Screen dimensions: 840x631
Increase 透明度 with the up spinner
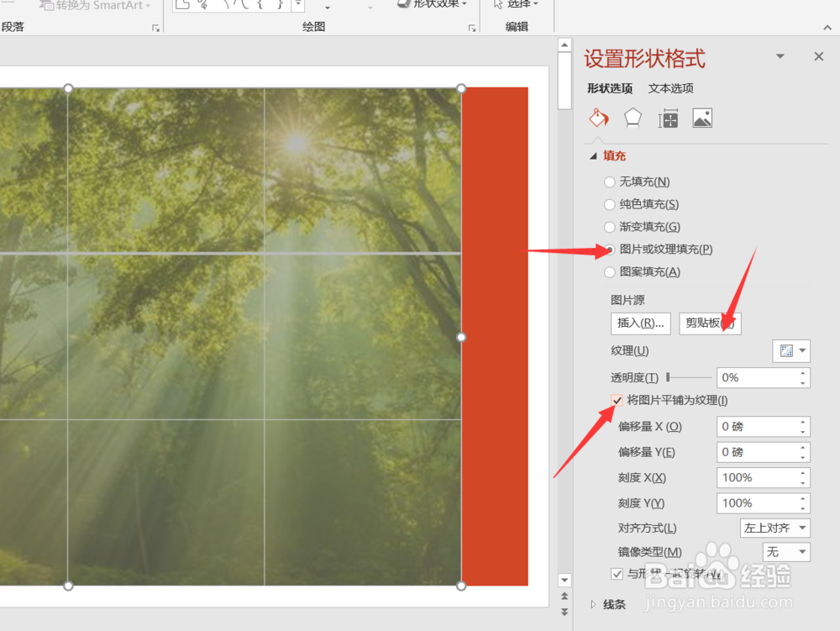[802, 373]
